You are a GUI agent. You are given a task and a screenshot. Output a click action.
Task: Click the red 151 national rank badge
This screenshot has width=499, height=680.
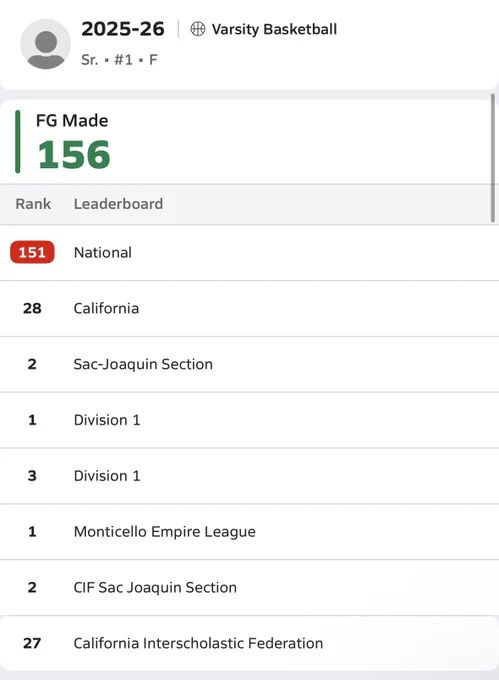(x=32, y=252)
